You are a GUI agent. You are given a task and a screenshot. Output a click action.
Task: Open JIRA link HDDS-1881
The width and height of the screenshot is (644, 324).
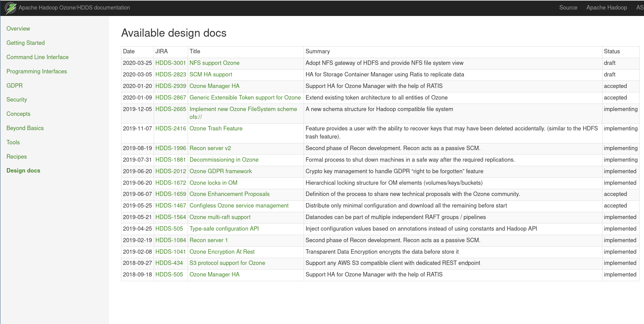[171, 160]
